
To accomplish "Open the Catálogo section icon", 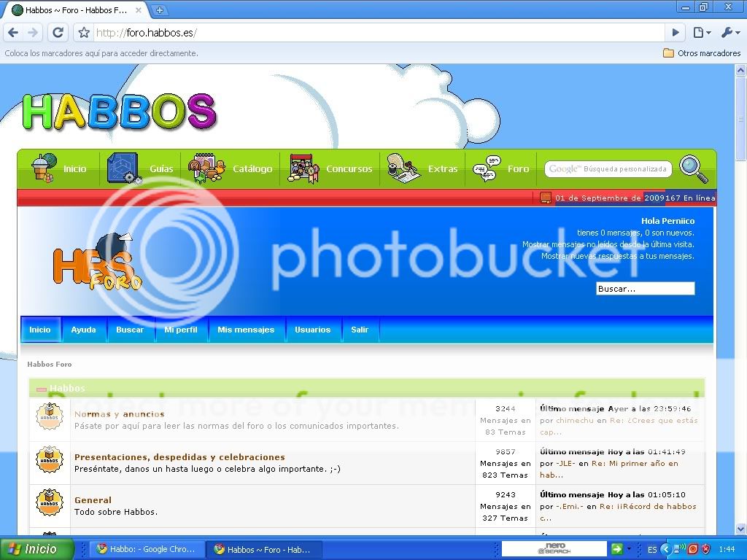I will pyautogui.click(x=207, y=169).
